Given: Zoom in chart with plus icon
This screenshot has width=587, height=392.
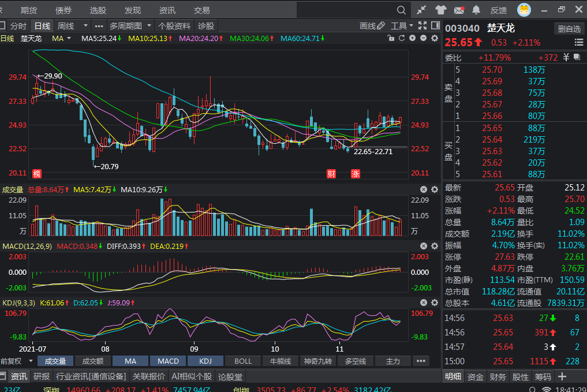Looking at the screenshot, I should coord(413,38).
